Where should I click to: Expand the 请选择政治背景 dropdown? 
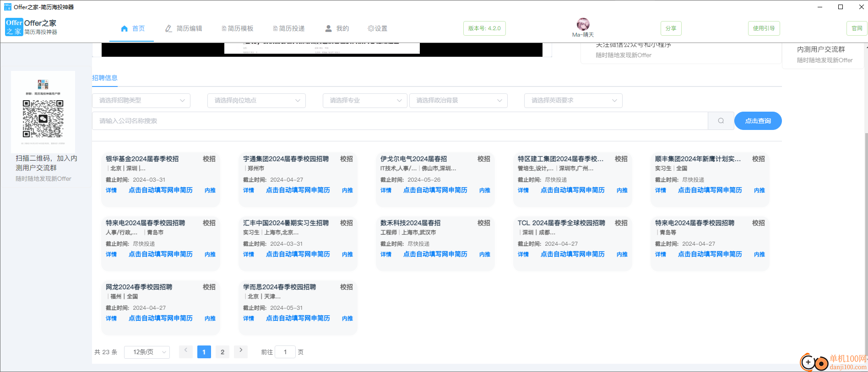pyautogui.click(x=458, y=101)
